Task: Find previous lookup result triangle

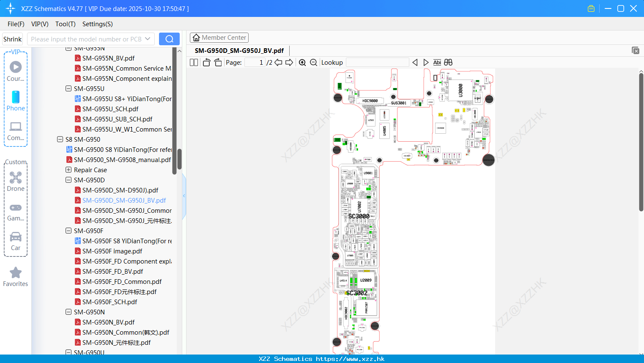Action: click(x=415, y=63)
